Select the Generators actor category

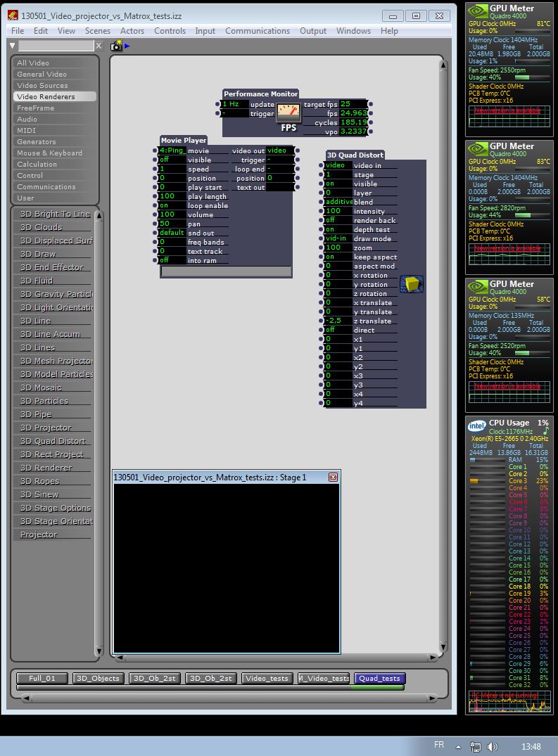(54, 142)
